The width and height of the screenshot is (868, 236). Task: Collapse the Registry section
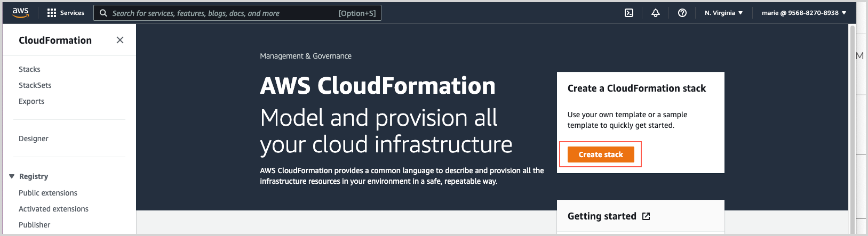coord(12,176)
